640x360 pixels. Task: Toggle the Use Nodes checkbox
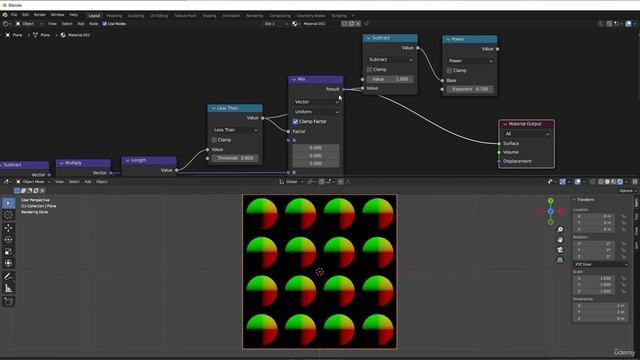(x=104, y=24)
